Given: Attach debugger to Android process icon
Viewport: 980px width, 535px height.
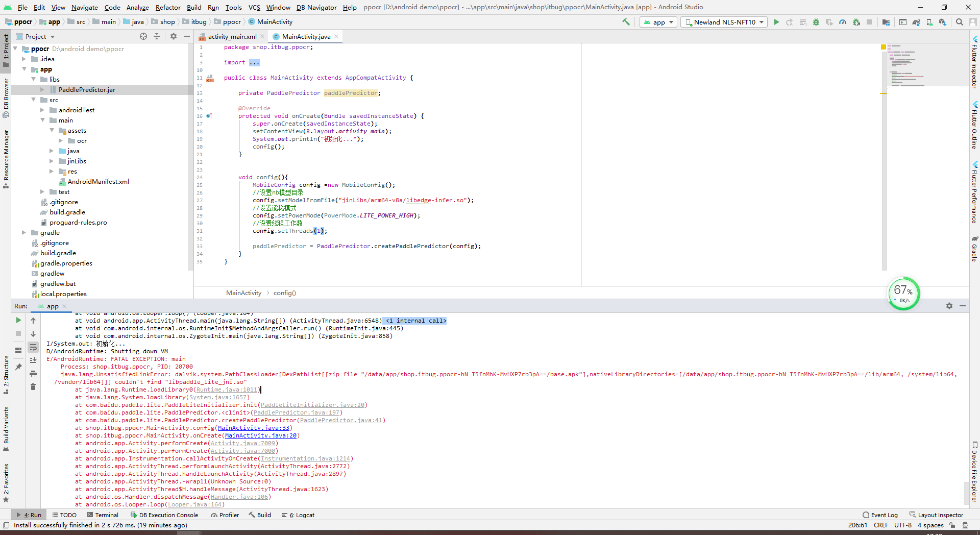Looking at the screenshot, I should pos(856,22).
